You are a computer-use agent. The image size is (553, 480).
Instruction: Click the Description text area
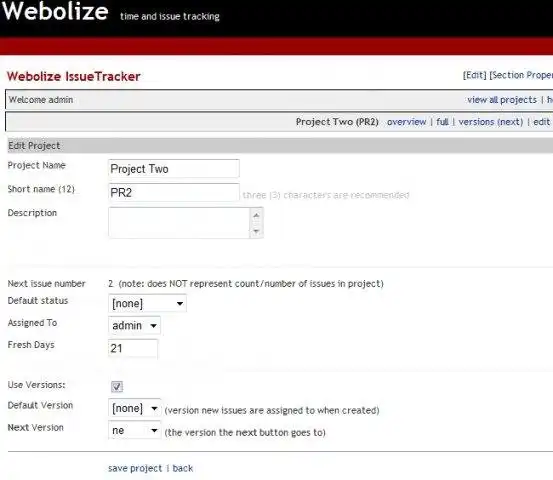click(x=179, y=223)
